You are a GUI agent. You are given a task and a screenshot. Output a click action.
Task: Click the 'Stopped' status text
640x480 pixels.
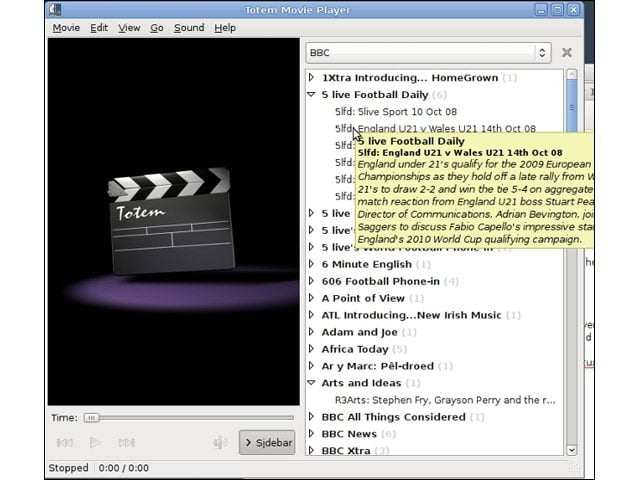point(69,468)
